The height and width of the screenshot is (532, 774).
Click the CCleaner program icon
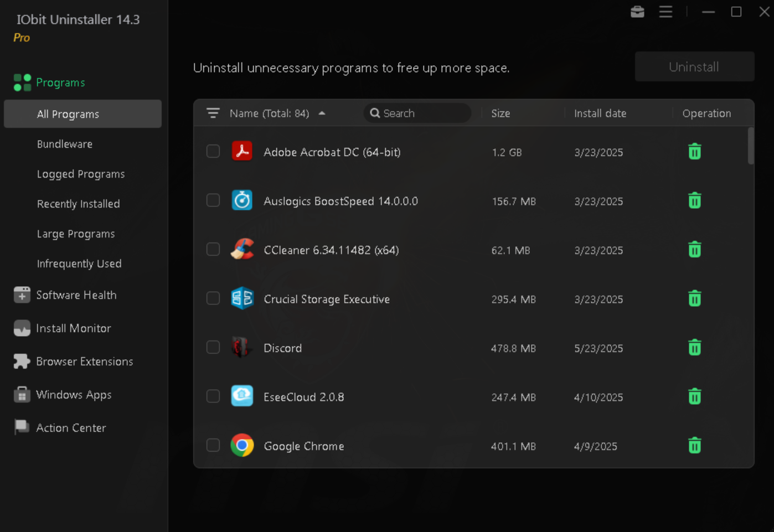[242, 249]
